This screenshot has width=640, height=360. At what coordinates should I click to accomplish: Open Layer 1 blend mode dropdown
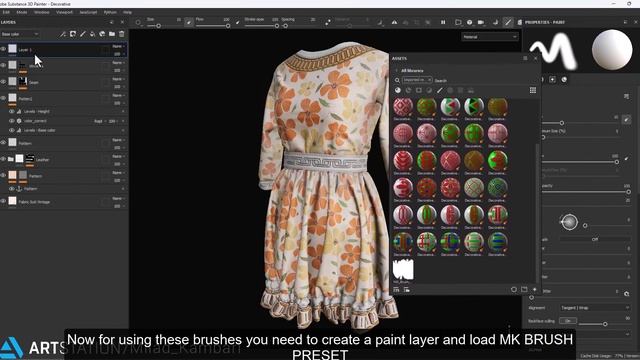(118, 46)
